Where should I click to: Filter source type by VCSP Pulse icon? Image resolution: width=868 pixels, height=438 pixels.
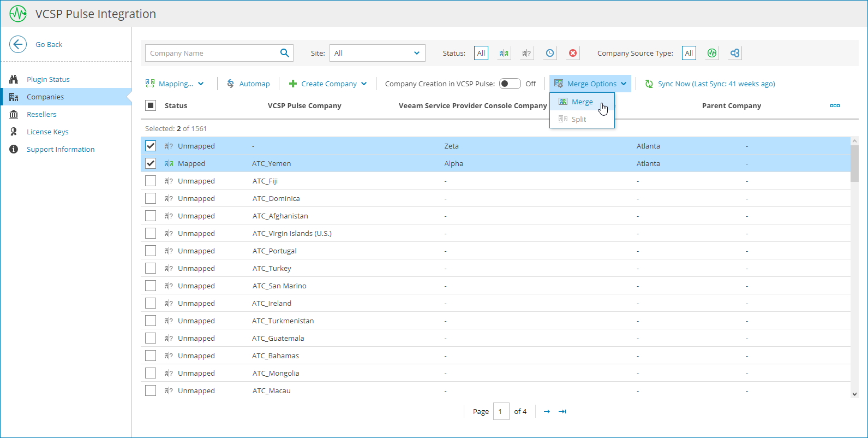click(x=712, y=53)
